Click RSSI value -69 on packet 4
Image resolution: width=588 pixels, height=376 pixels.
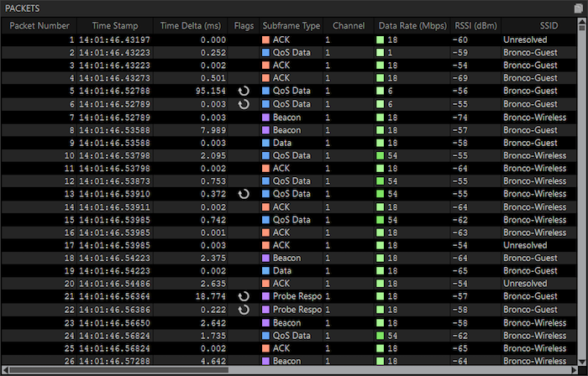(460, 78)
